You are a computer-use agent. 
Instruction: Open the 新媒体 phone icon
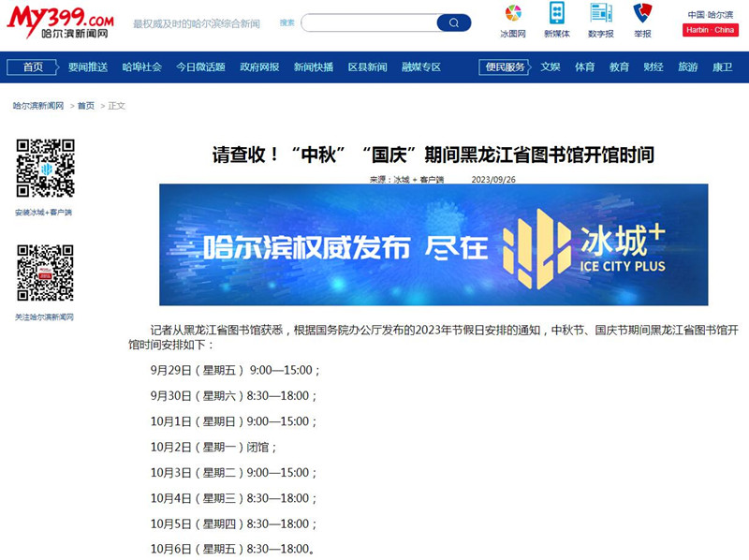point(556,13)
